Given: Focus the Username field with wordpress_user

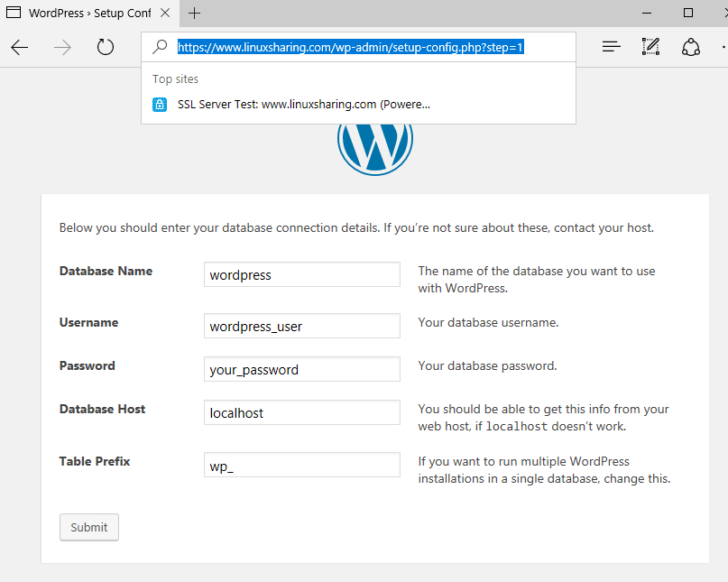Looking at the screenshot, I should [x=301, y=326].
